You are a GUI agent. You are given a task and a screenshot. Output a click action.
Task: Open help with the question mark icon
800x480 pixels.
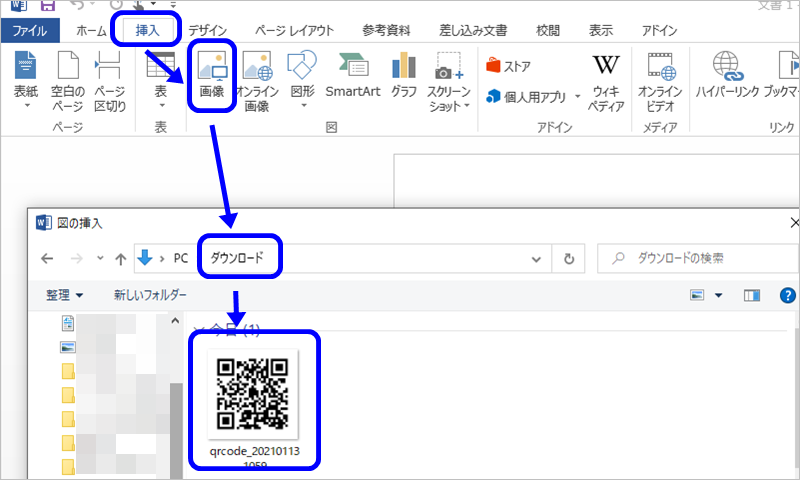coord(788,295)
